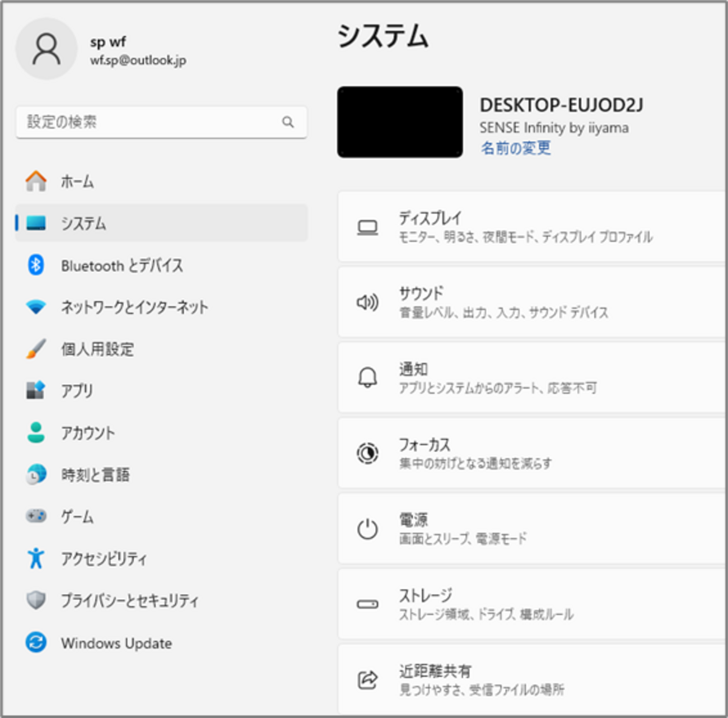Viewport: 728px width, 718px height.
Task: Click the 近距離共有 sharing icon
Action: point(367,679)
